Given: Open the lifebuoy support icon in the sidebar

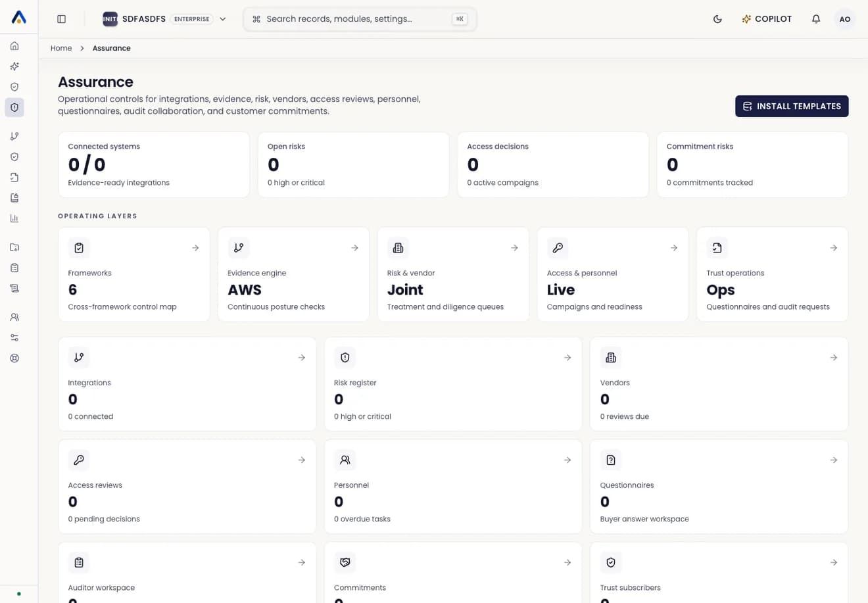Looking at the screenshot, I should [x=14, y=358].
